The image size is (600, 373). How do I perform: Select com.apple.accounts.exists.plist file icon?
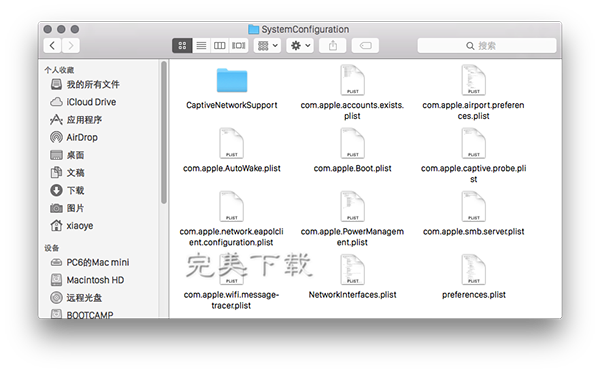(x=352, y=80)
